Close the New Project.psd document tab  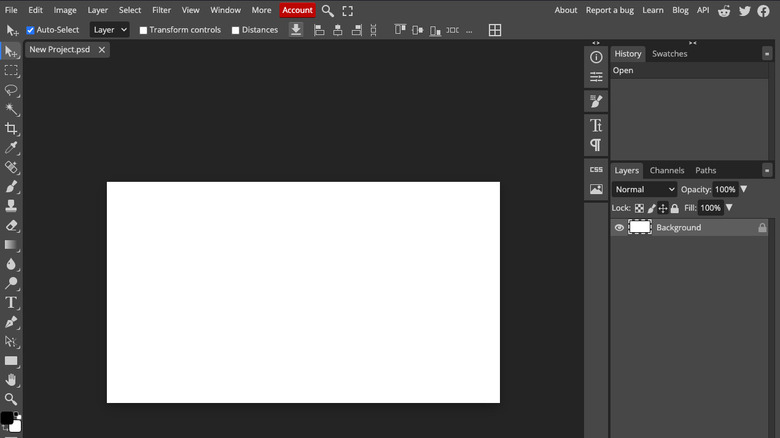(101, 49)
